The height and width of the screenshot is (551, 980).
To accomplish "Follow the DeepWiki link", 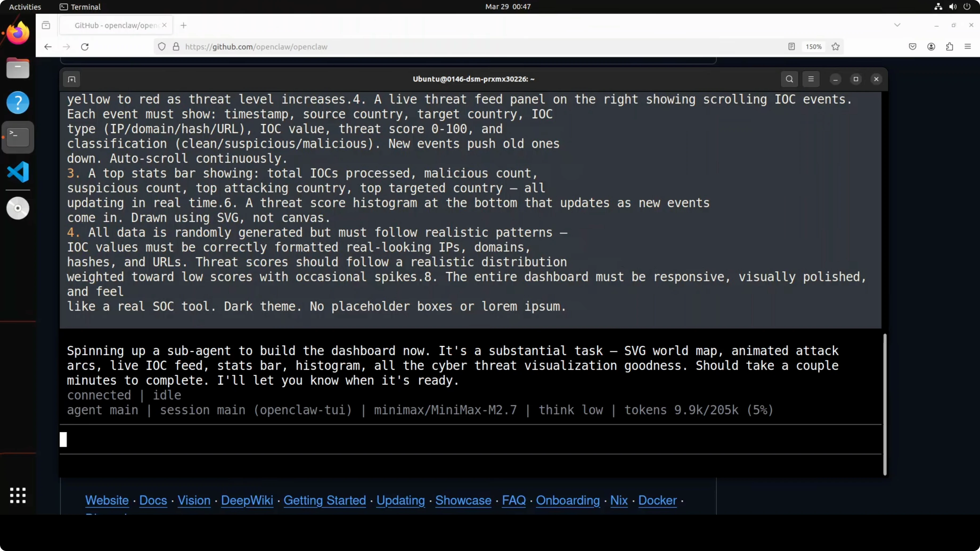I will tap(247, 500).
